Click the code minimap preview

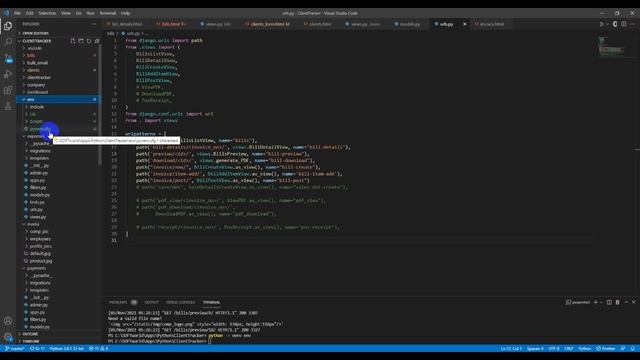(x=611, y=46)
